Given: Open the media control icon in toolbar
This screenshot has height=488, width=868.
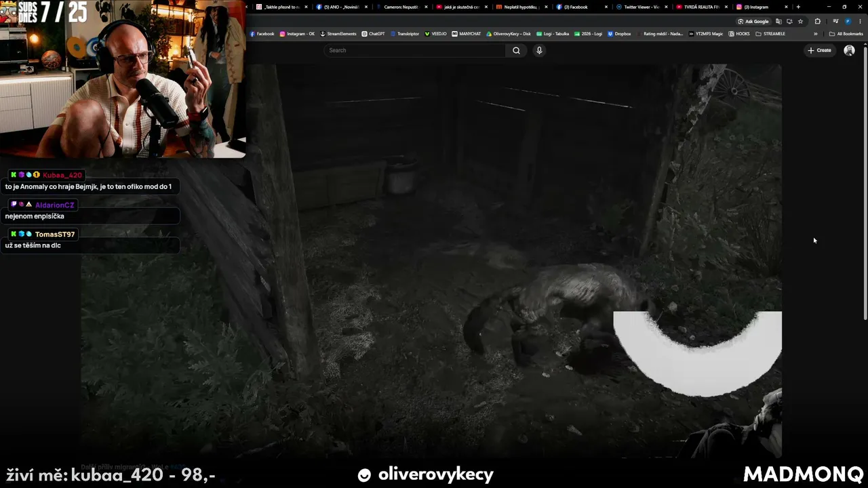Looking at the screenshot, I should (835, 21).
